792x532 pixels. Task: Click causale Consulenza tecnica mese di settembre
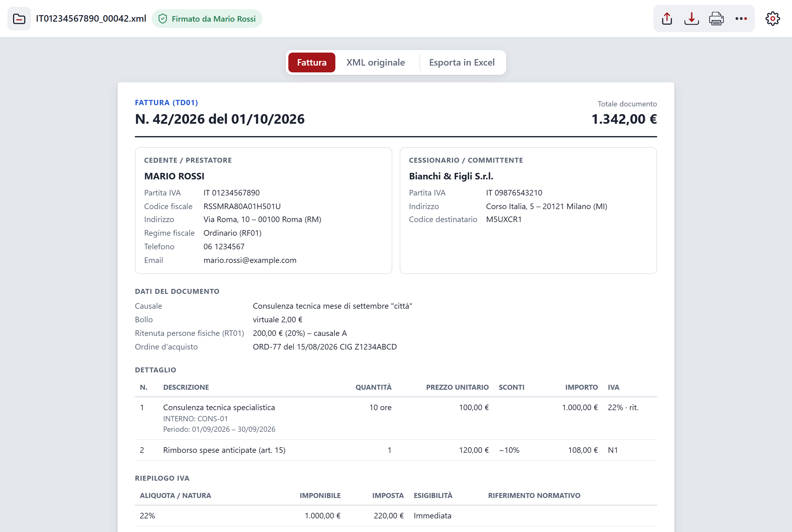pyautogui.click(x=332, y=306)
